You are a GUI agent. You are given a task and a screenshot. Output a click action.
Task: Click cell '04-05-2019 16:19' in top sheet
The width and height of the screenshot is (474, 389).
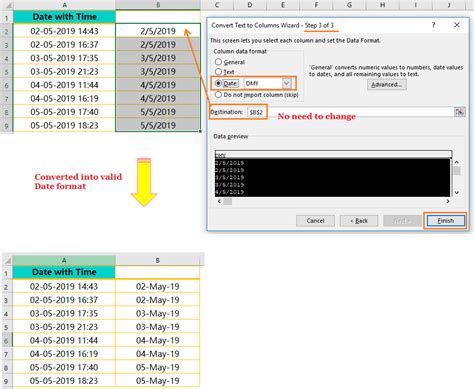tap(64, 98)
